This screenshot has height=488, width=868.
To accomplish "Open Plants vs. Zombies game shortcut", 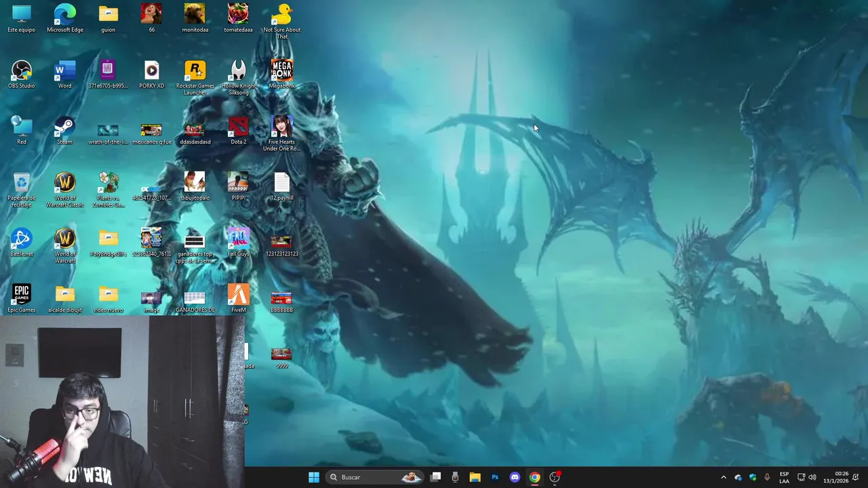I will (x=108, y=190).
